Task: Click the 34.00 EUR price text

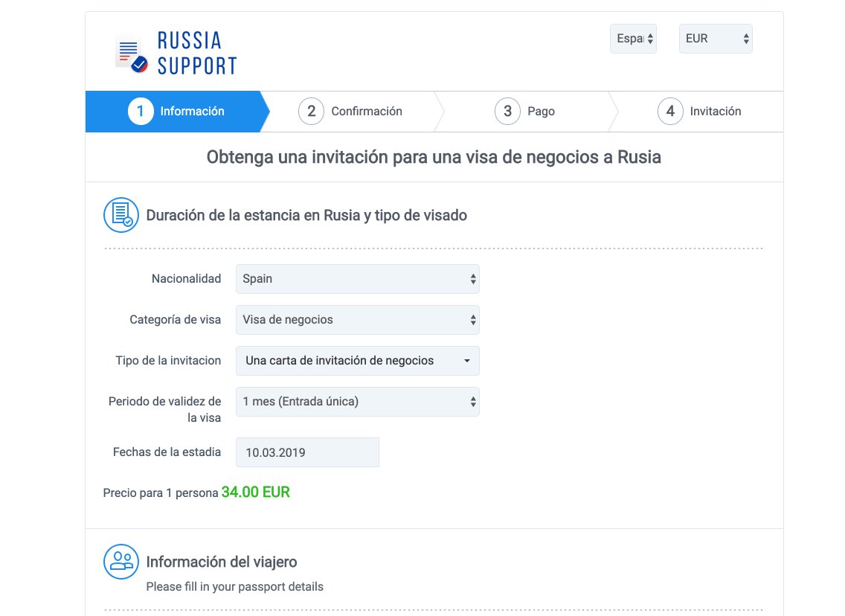Action: [255, 493]
